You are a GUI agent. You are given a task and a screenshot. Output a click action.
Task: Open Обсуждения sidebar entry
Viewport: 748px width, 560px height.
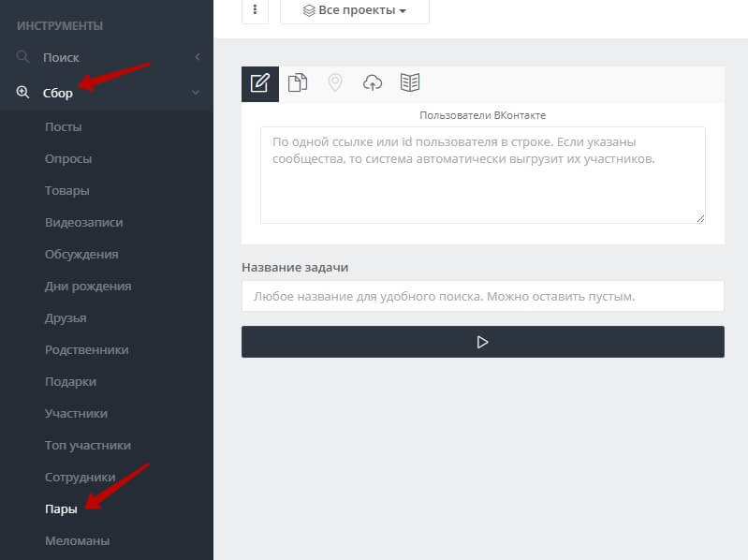pos(81,254)
